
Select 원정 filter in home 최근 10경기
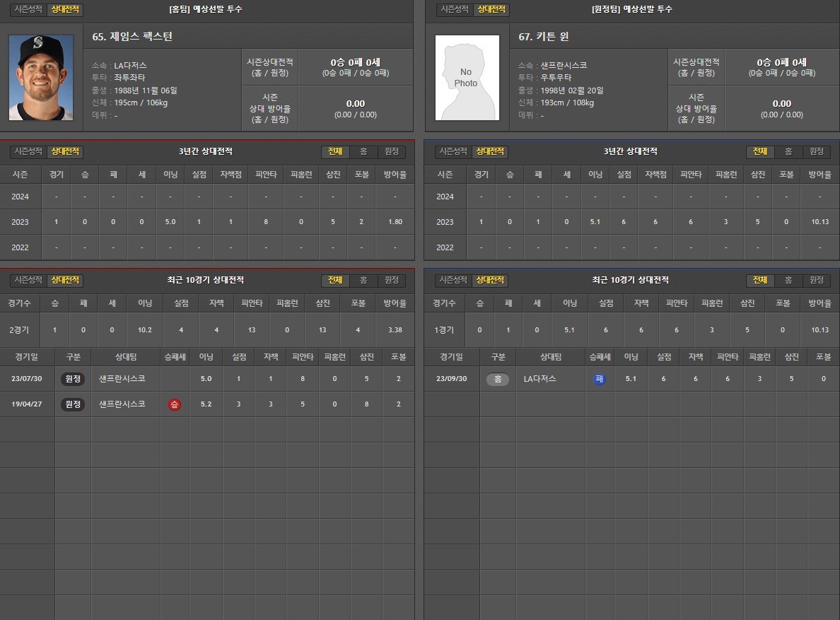392,280
